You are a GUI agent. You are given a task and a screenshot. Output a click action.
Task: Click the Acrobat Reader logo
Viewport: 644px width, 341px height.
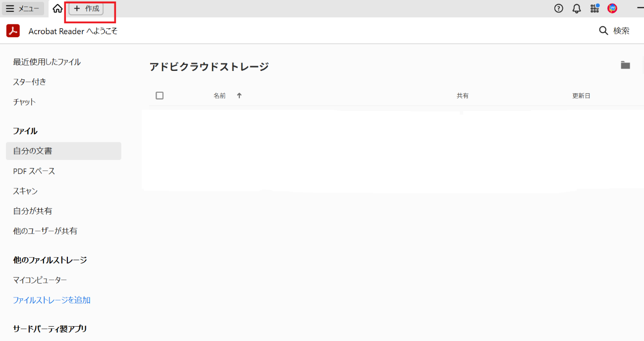coord(13,31)
